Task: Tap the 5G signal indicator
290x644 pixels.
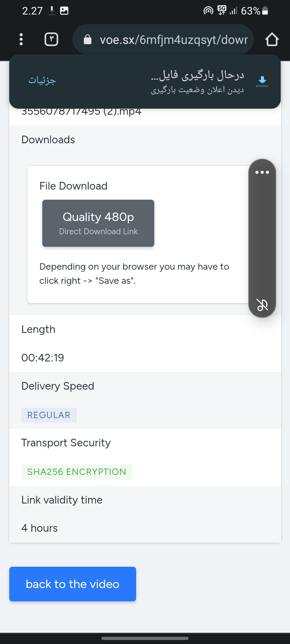Action: point(222,10)
